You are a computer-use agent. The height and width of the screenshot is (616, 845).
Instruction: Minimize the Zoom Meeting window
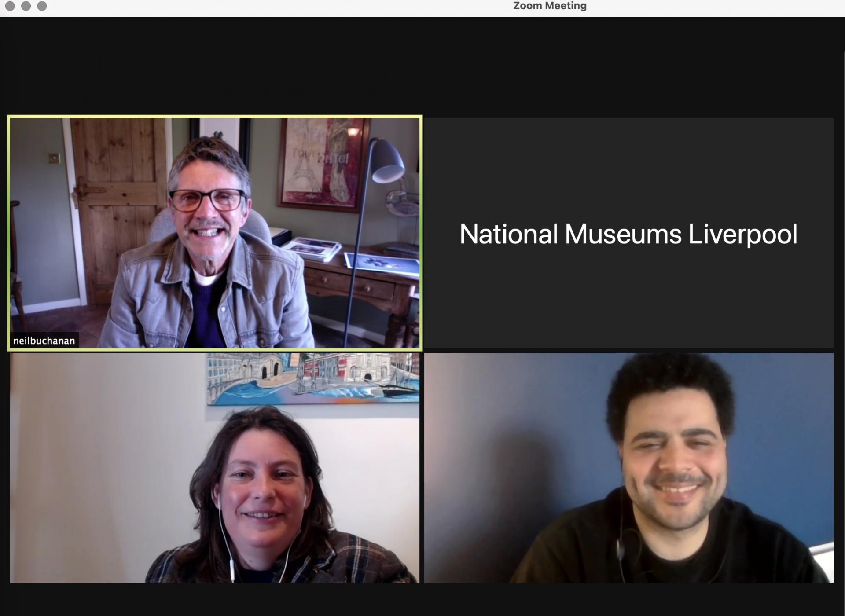pyautogui.click(x=26, y=6)
